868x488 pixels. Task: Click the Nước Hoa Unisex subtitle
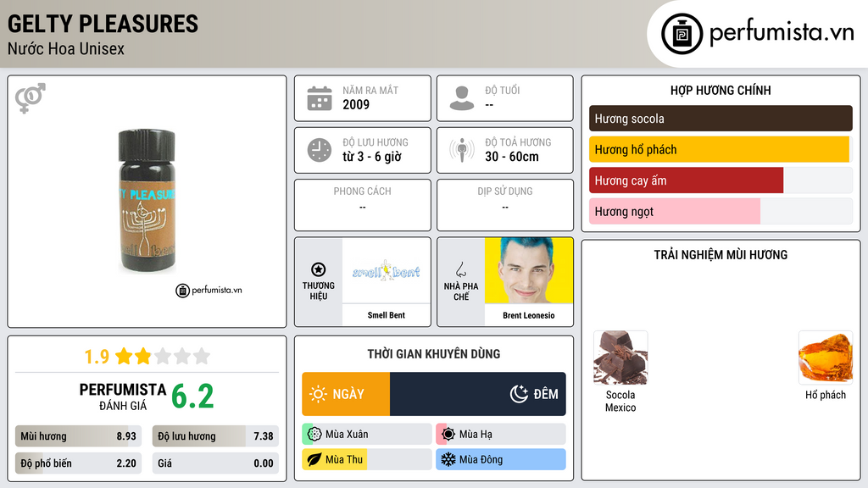[66, 48]
